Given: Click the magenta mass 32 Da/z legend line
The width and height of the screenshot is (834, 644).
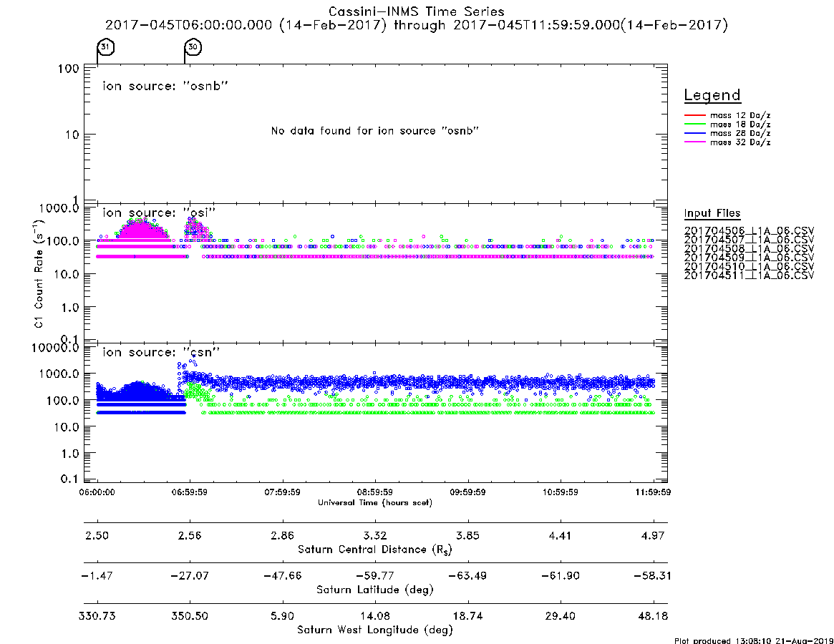Looking at the screenshot, I should click(x=694, y=142).
